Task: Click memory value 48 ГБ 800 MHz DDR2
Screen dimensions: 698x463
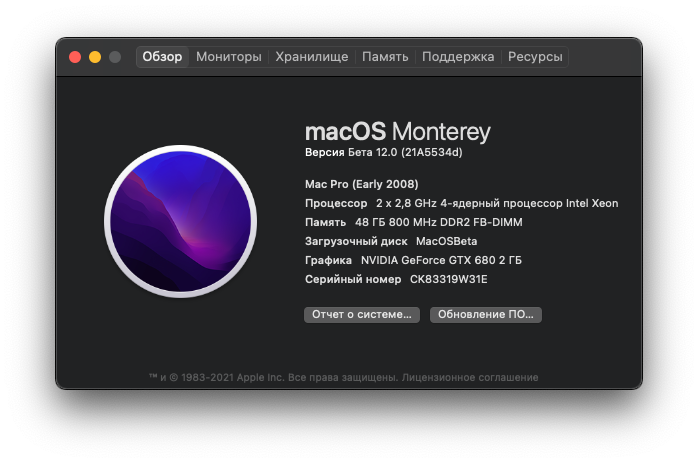Action: (438, 222)
